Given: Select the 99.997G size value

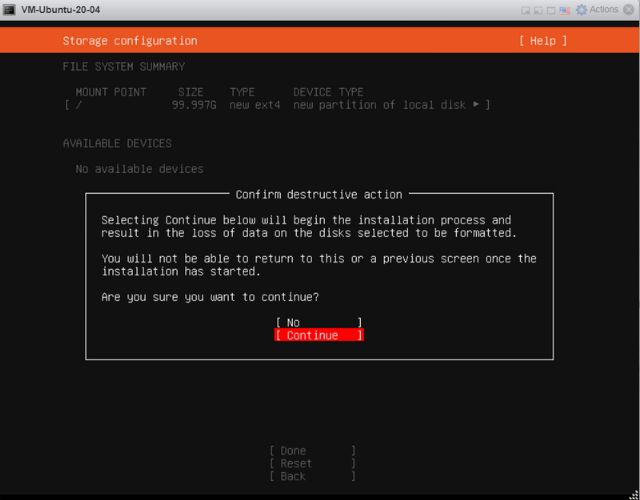Looking at the screenshot, I should 193,105.
